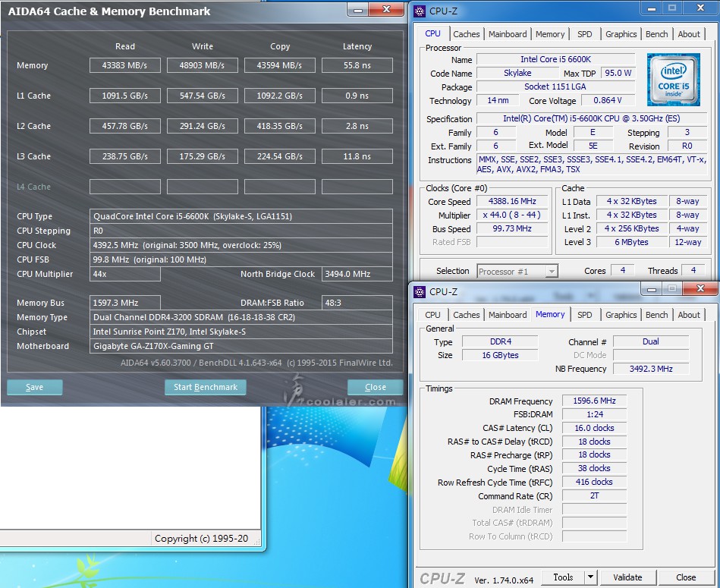This screenshot has height=588, width=720.
Task: Close the lower CPU-Z window with X
Action: coord(700,289)
